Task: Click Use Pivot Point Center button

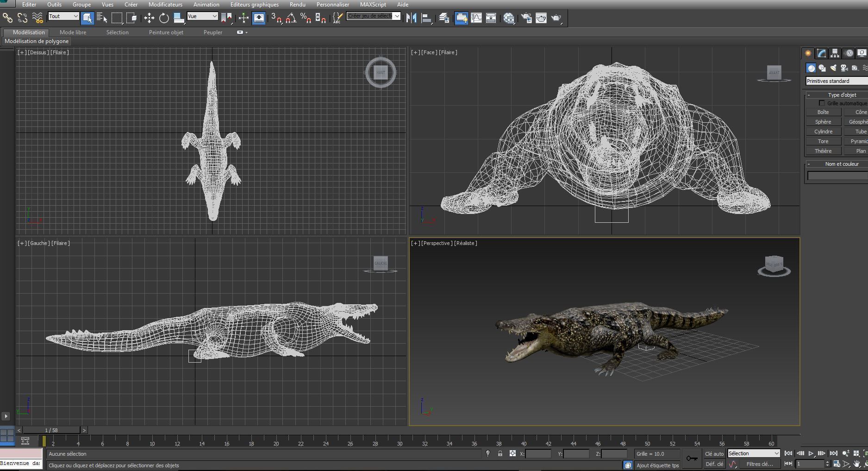Action: pos(226,18)
